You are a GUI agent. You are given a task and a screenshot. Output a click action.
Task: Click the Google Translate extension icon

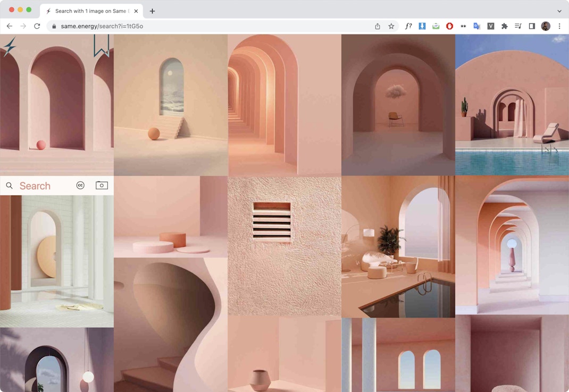[477, 26]
